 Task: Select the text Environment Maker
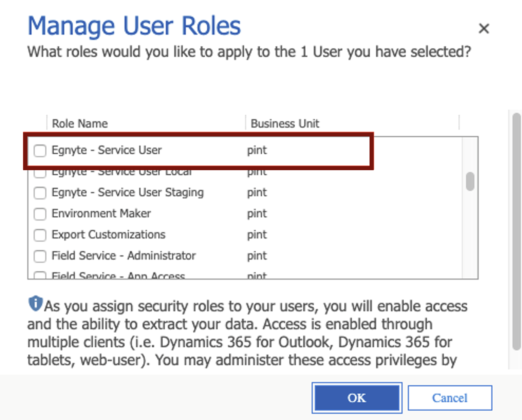(101, 213)
